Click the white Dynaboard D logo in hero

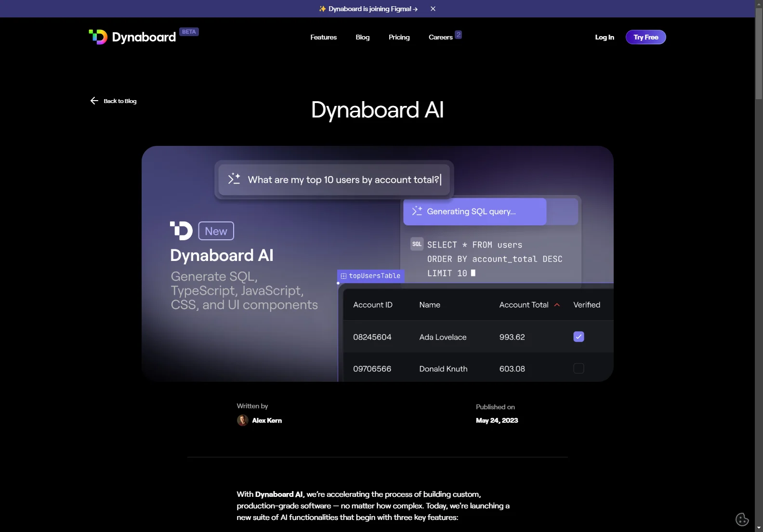tap(181, 231)
